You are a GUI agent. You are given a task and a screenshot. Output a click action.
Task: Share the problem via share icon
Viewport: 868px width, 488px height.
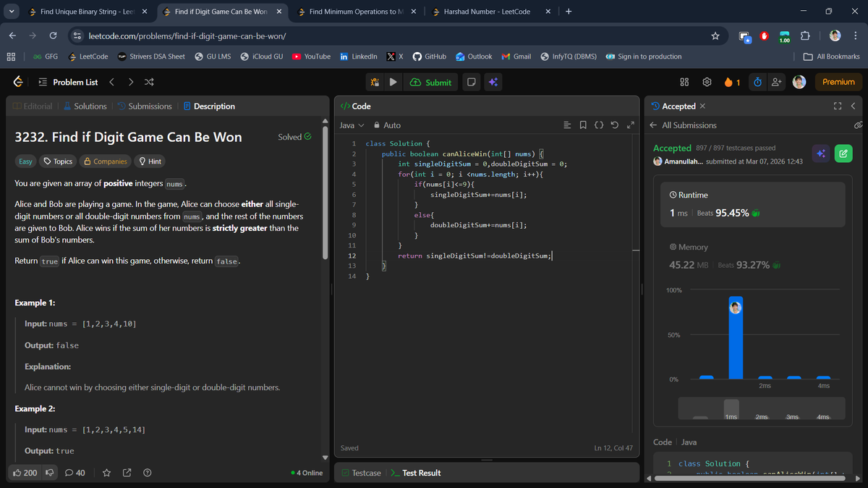[127, 473]
